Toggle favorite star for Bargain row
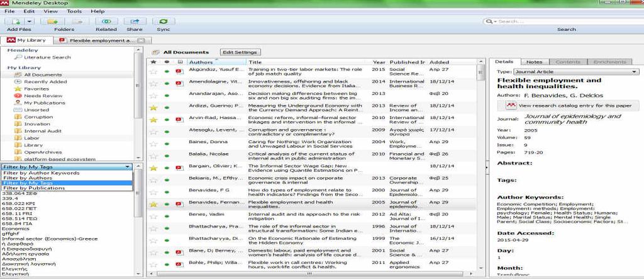The width and height of the screenshot is (644, 279). click(153, 168)
